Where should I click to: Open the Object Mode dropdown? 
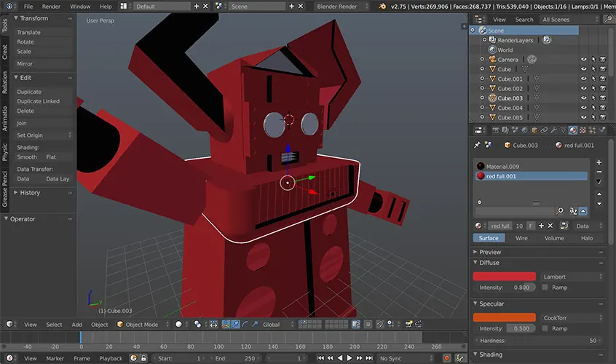(143, 325)
